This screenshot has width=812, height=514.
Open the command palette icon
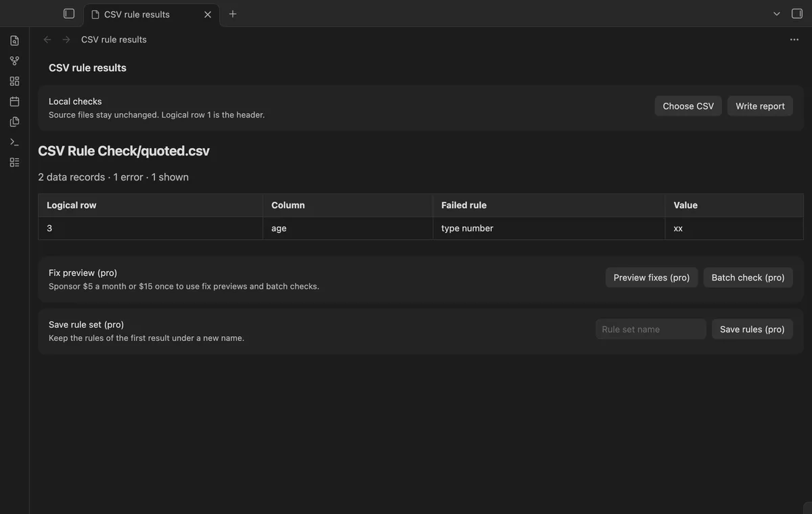click(x=14, y=142)
